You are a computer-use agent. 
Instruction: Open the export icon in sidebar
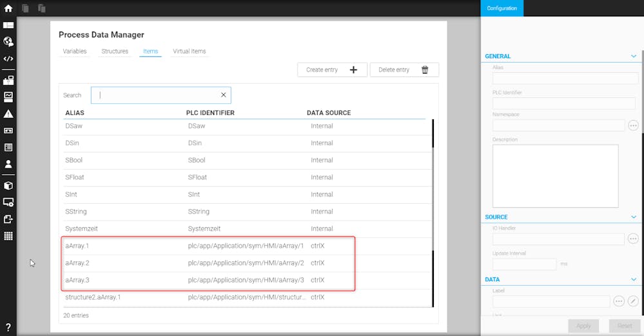[8, 219]
